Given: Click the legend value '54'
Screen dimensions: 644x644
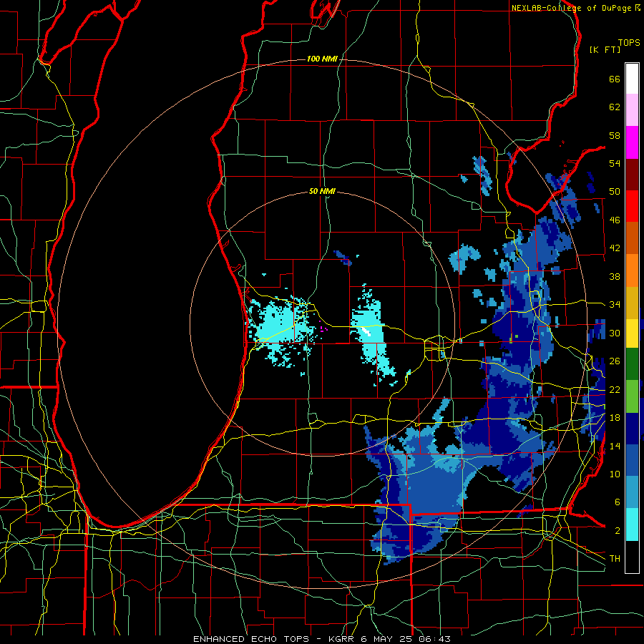Looking at the screenshot, I should point(615,163).
